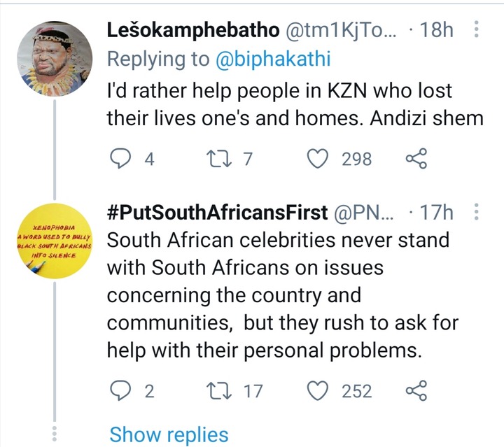Like the tweet with 298 likes
Screen dimensions: 504x447
click(318, 159)
